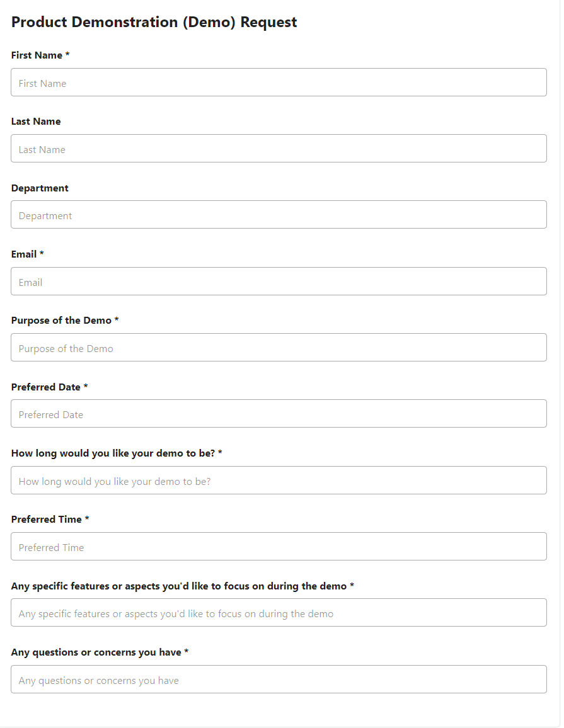
Task: Click the Last Name input field
Action: coord(279,148)
